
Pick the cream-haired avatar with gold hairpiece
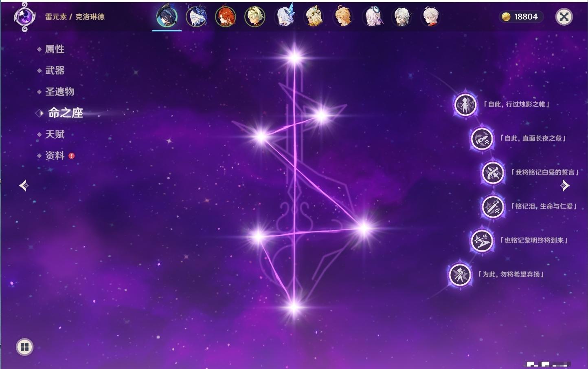click(314, 17)
